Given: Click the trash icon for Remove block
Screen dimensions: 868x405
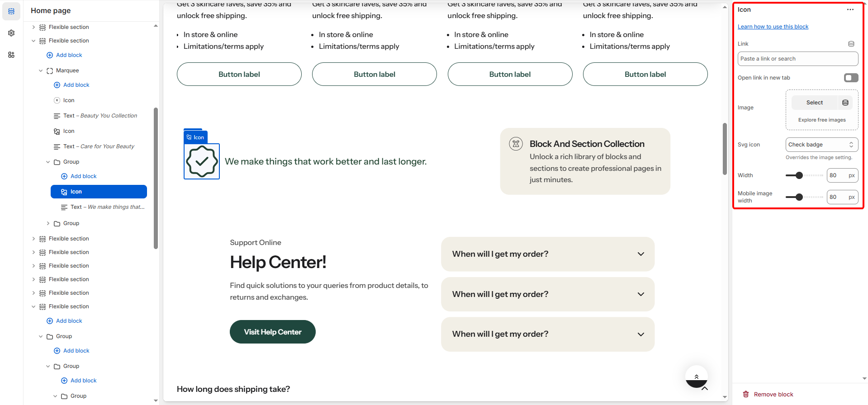Looking at the screenshot, I should (746, 394).
